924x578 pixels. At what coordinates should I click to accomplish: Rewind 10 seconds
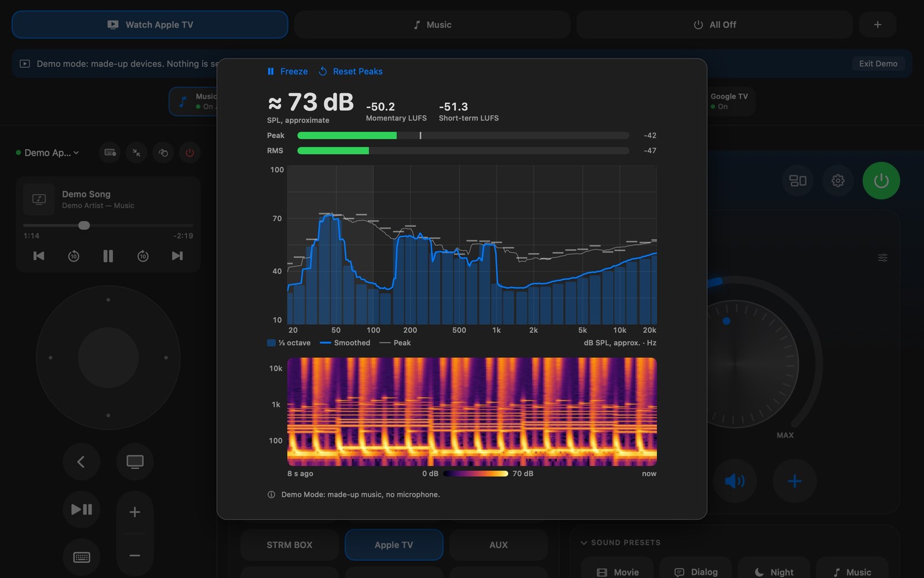coord(73,255)
